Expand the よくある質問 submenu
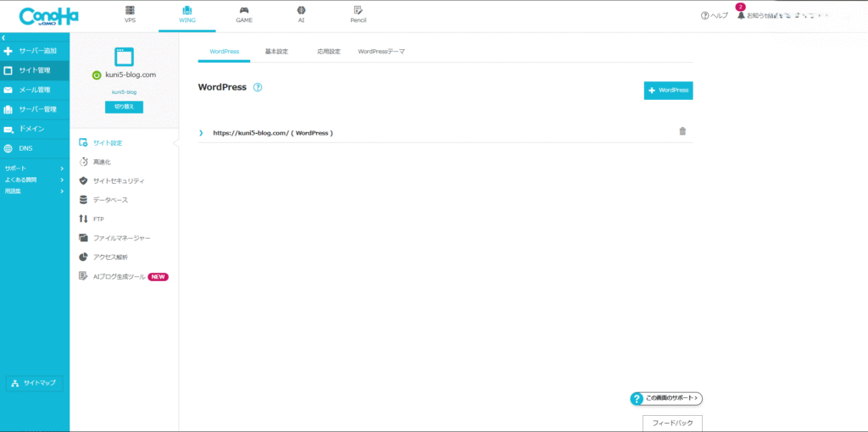This screenshot has width=868, height=432. pyautogui.click(x=34, y=180)
